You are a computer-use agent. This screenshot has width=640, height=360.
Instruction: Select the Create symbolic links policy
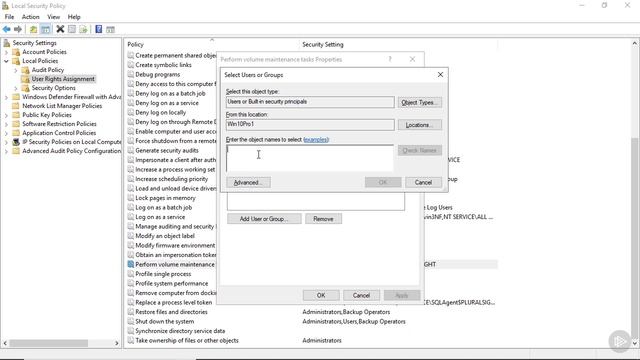[x=163, y=65]
